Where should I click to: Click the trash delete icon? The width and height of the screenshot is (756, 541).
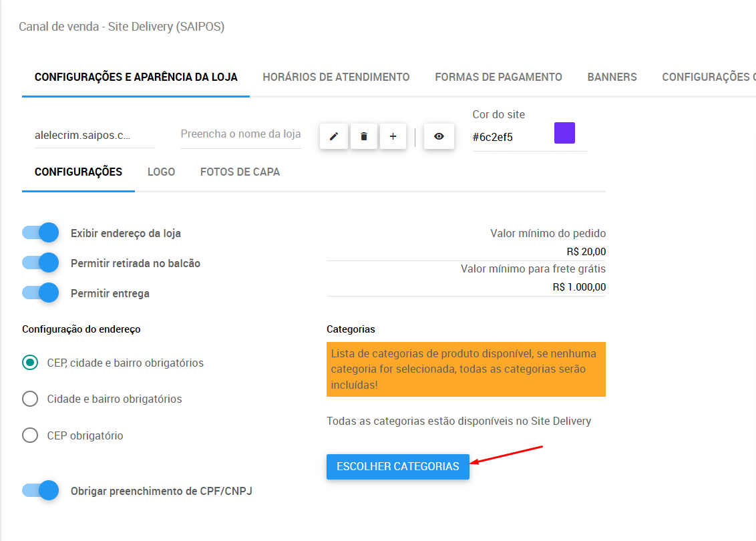coord(363,136)
